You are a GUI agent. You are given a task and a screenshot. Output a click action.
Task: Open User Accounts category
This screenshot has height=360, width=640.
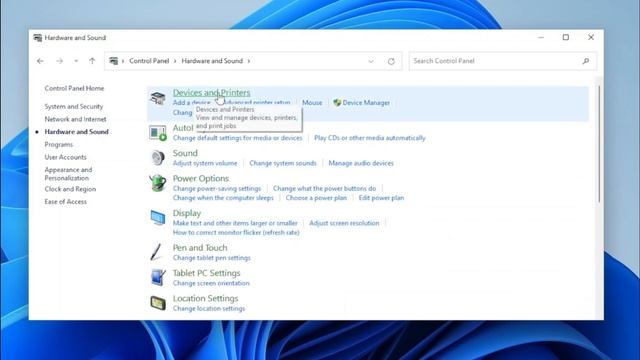click(x=66, y=157)
